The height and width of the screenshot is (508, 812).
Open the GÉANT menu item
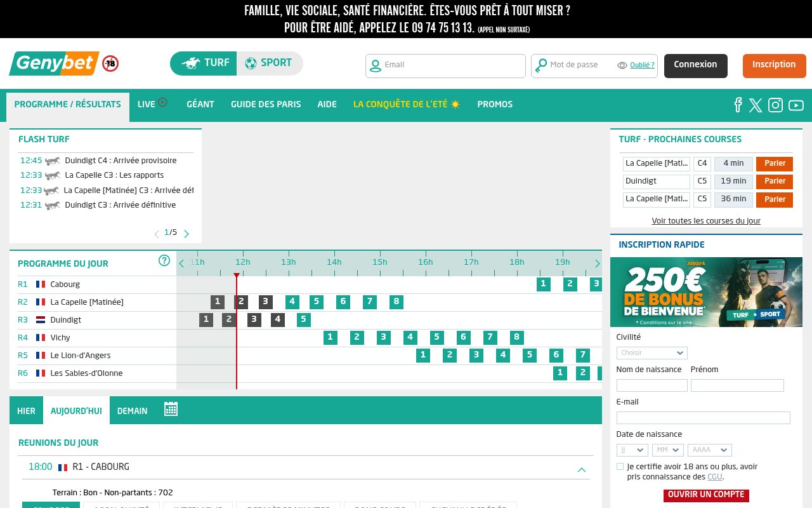pos(200,104)
